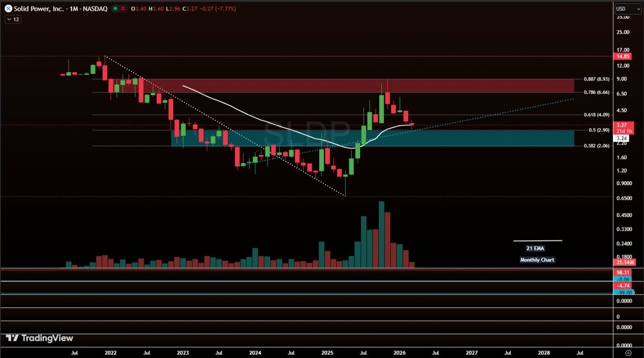Screen dimensions: 644x358
Task: Click the Solid Power symbol logo icon
Action: (8, 9)
